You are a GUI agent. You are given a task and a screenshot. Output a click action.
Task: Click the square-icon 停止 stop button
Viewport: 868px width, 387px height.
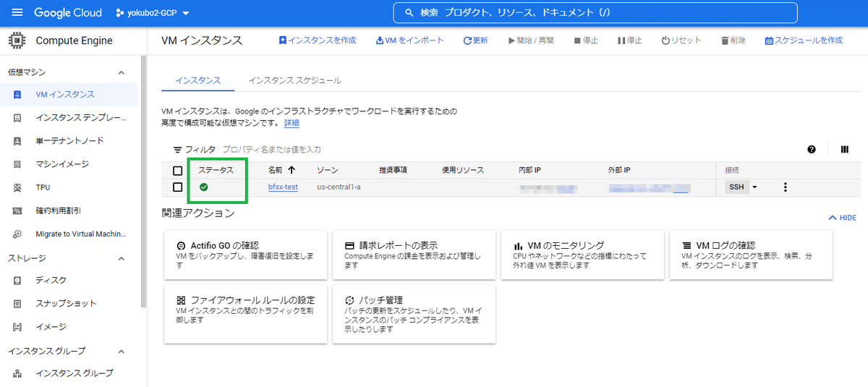point(586,41)
